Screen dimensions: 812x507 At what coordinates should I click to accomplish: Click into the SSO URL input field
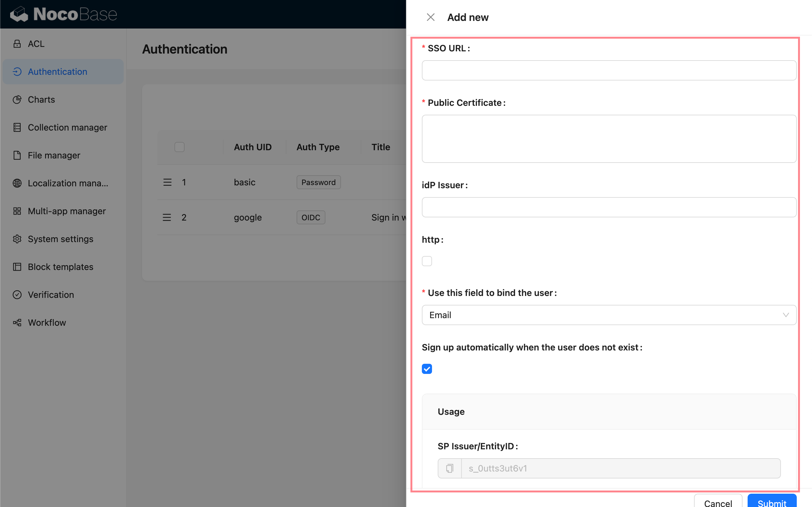point(609,70)
